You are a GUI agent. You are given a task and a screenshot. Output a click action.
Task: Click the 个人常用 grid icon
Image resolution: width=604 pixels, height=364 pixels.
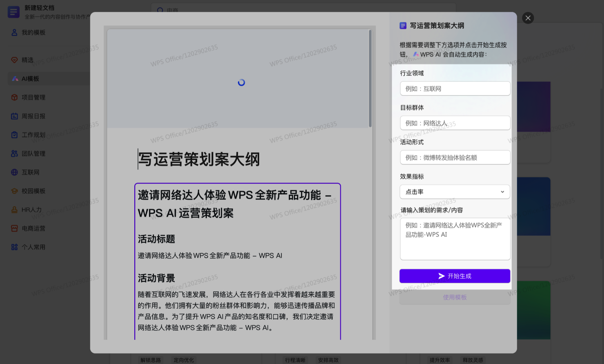(x=14, y=247)
